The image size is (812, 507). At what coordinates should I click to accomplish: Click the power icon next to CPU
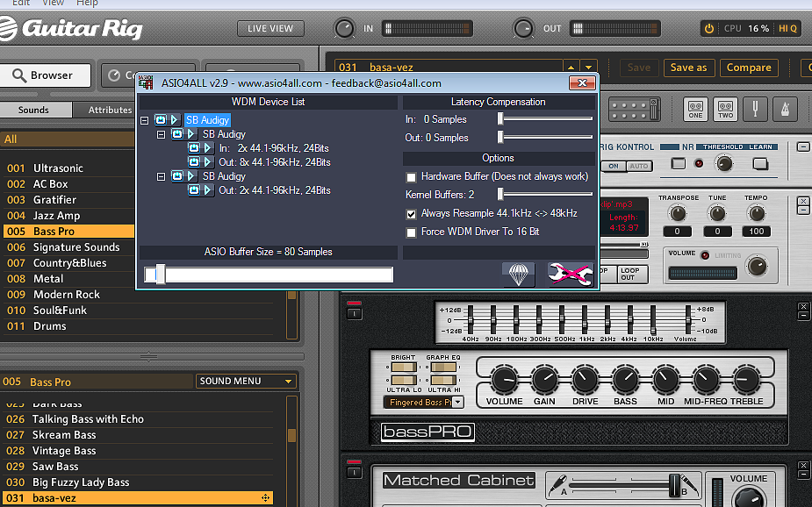click(709, 28)
